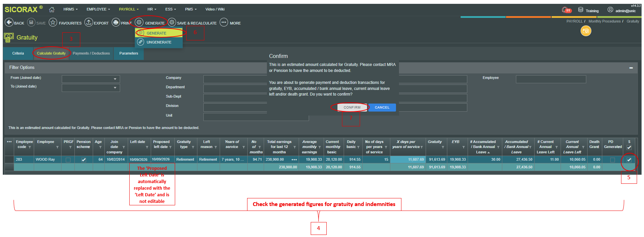Select UNGENERATE in the dropdown menu
The height and width of the screenshot is (237, 644).
pos(159,42)
